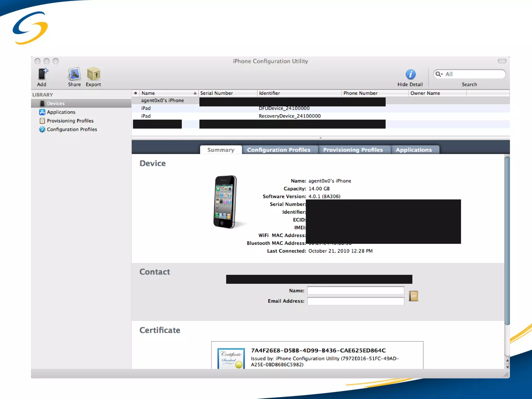Select Applications in the Library sidebar
Image resolution: width=532 pixels, height=399 pixels.
click(61, 112)
